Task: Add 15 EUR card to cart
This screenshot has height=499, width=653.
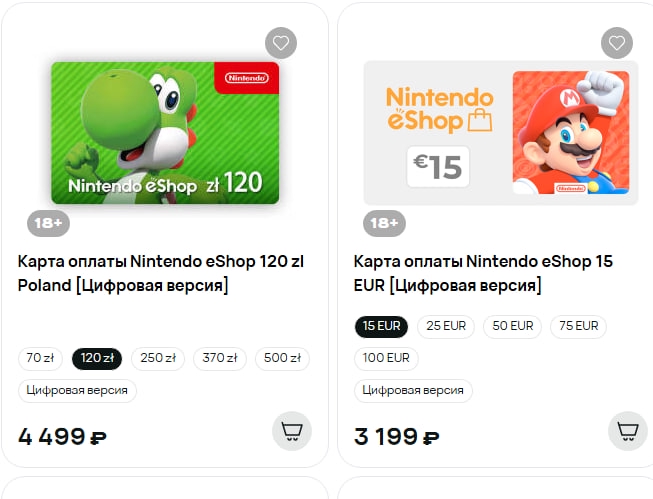Action: pyautogui.click(x=628, y=431)
